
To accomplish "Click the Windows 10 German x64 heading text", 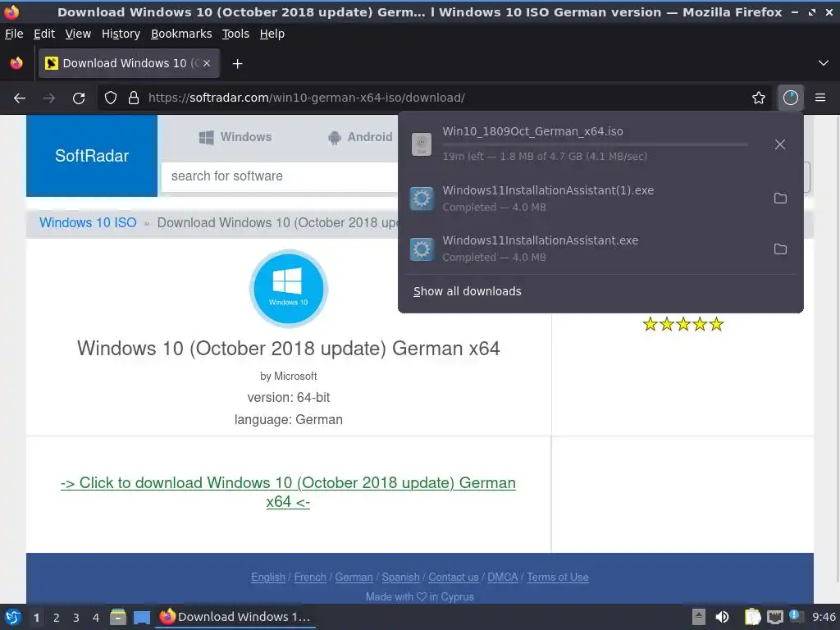I will pyautogui.click(x=288, y=349).
